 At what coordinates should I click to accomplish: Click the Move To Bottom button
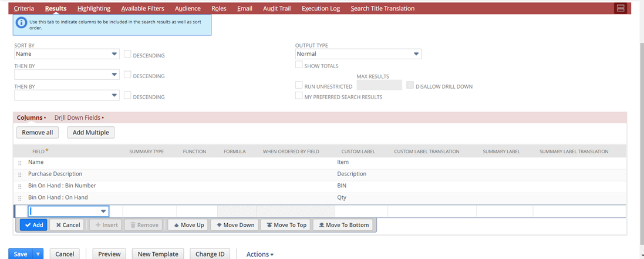coord(343,225)
